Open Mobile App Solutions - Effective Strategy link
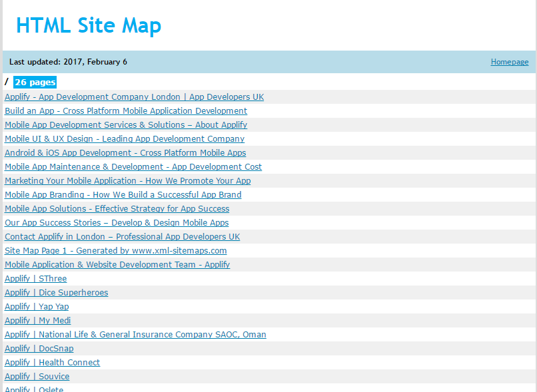This screenshot has height=392, width=537. pos(117,209)
